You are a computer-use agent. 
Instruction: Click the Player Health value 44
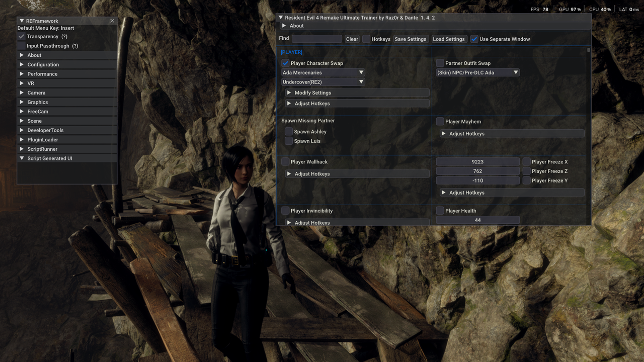pyautogui.click(x=478, y=220)
